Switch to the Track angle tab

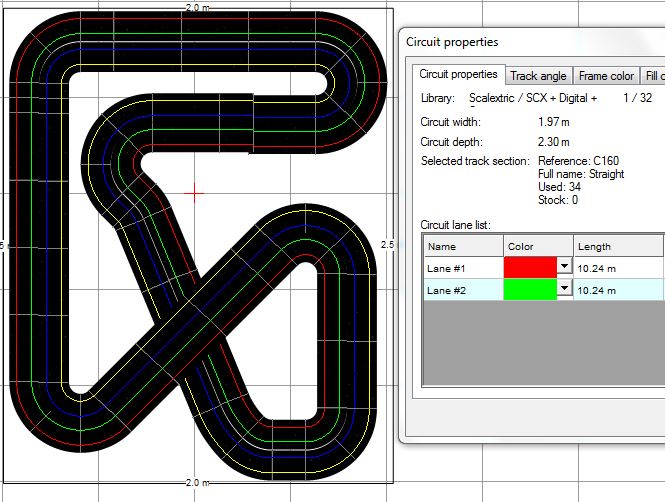pyautogui.click(x=539, y=76)
